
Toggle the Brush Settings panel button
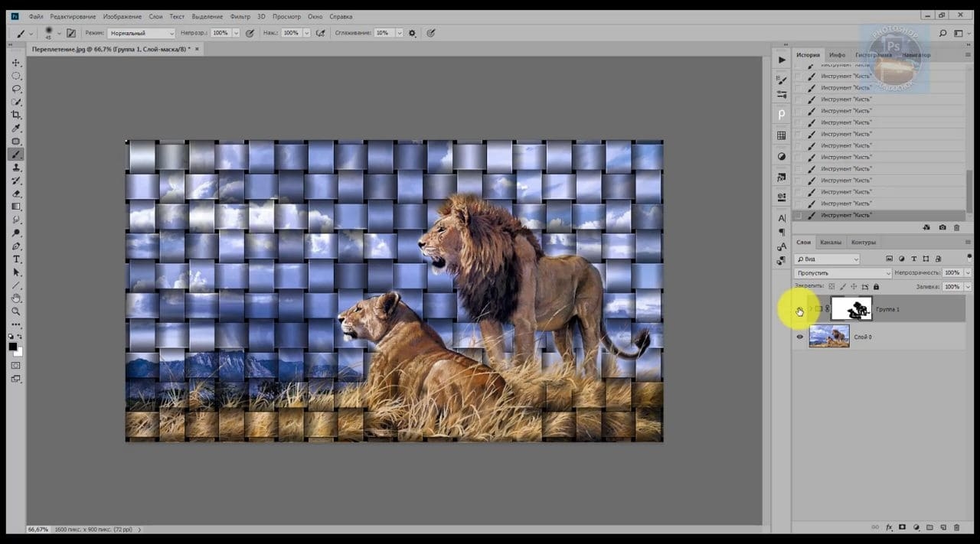pos(70,33)
